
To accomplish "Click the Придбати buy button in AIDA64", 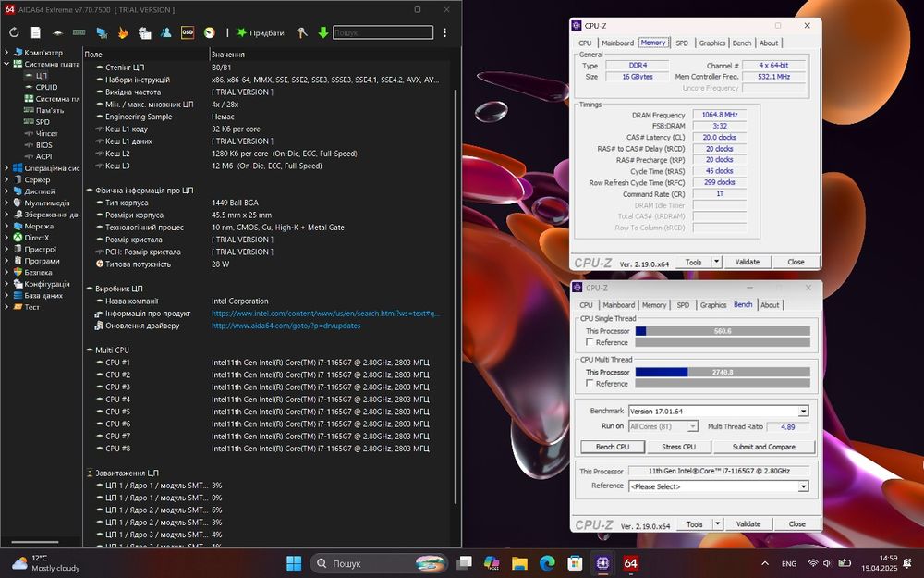I will [x=261, y=33].
